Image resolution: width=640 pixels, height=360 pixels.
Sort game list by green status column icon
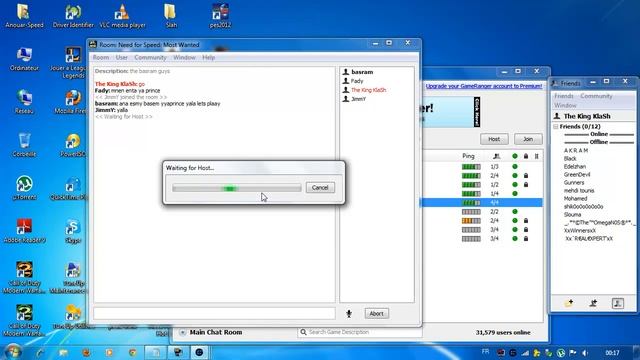(515, 156)
